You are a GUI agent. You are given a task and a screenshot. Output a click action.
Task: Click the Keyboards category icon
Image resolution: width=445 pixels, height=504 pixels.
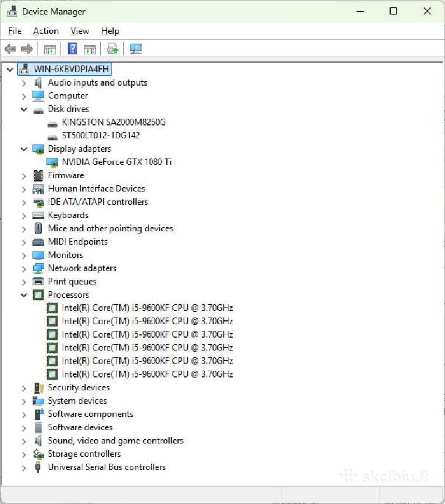coord(38,216)
